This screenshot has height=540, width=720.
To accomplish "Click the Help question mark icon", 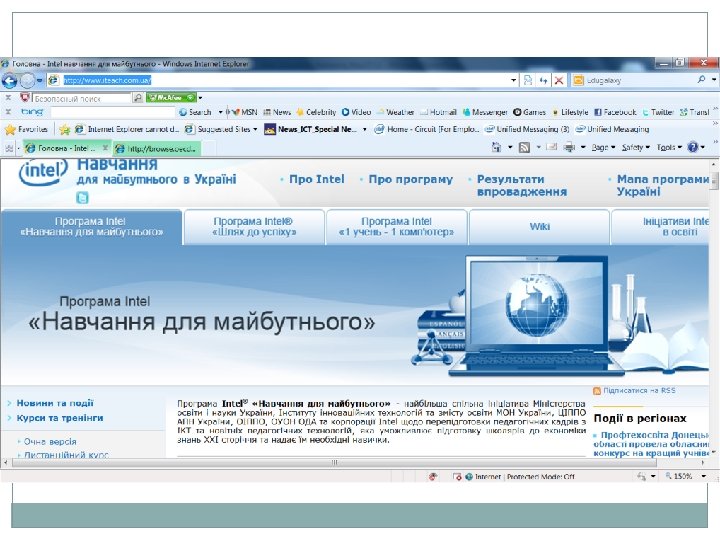I will click(693, 147).
